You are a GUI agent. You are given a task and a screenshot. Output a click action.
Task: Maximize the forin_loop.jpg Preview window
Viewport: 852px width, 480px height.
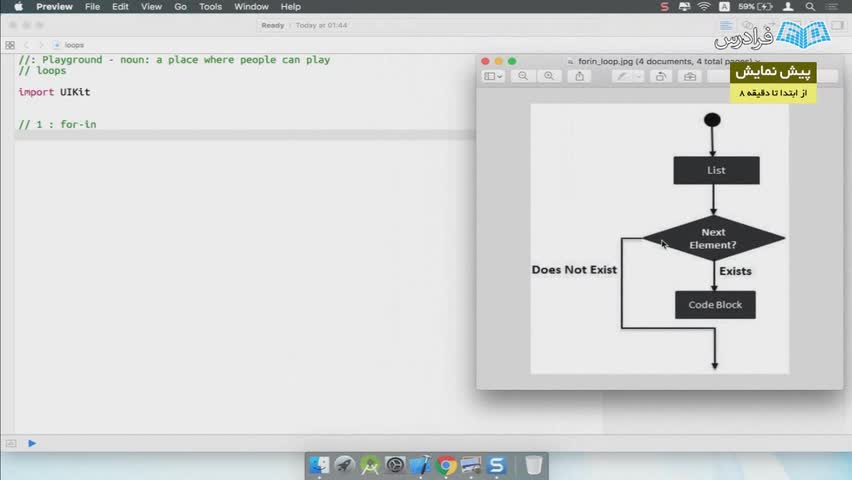coord(512,61)
